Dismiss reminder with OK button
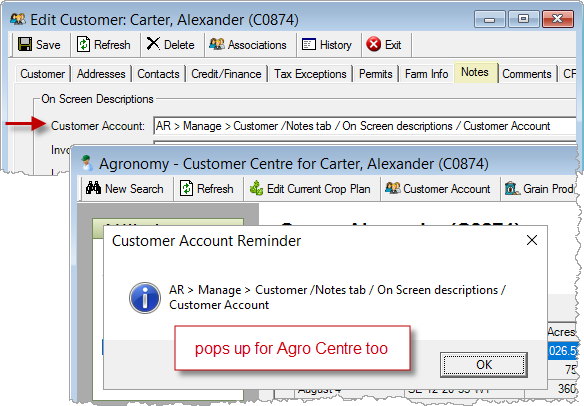584x406 pixels. tap(483, 365)
